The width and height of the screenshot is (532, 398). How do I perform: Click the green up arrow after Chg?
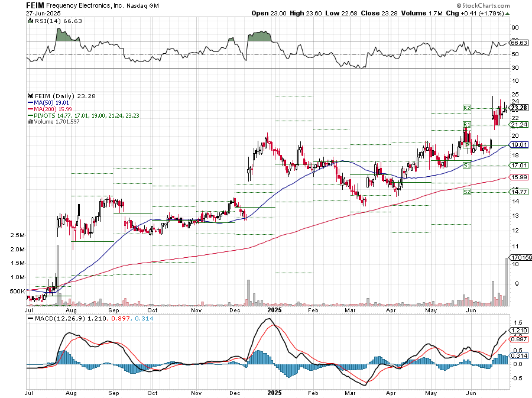point(507,14)
